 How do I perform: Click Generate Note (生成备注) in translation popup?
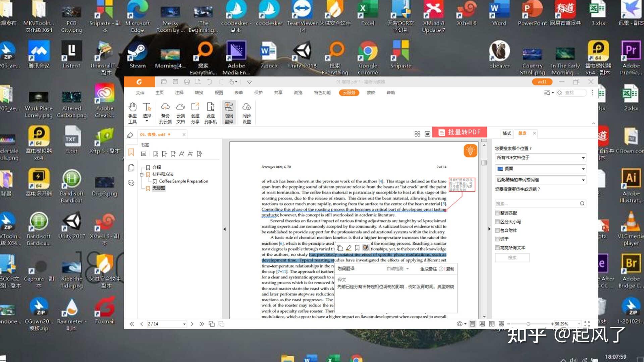pyautogui.click(x=429, y=269)
